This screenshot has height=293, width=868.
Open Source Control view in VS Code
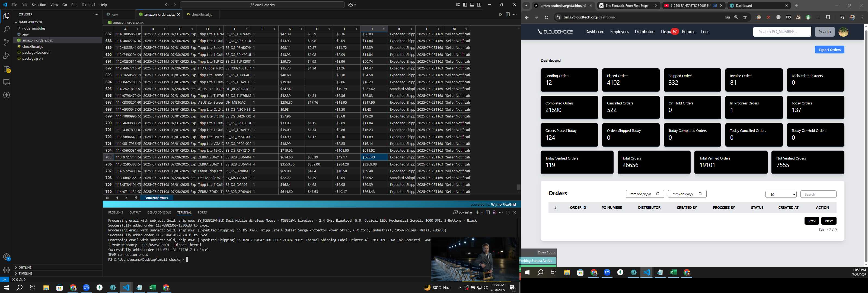7,43
